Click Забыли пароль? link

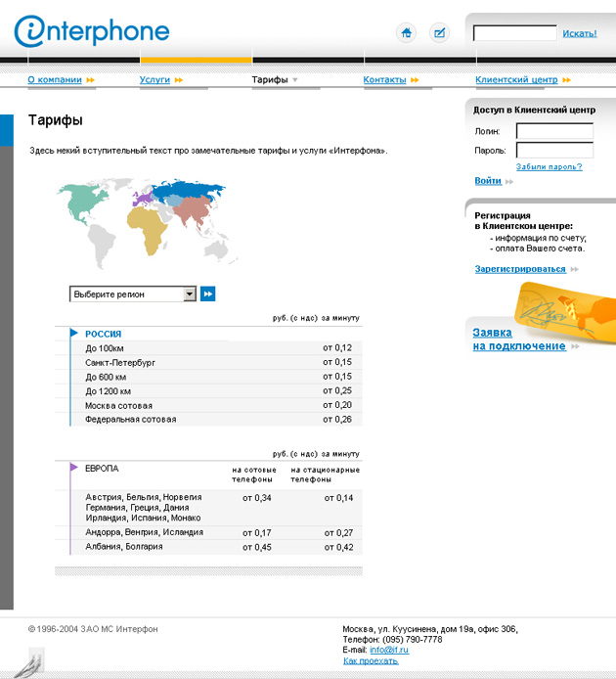click(x=549, y=166)
